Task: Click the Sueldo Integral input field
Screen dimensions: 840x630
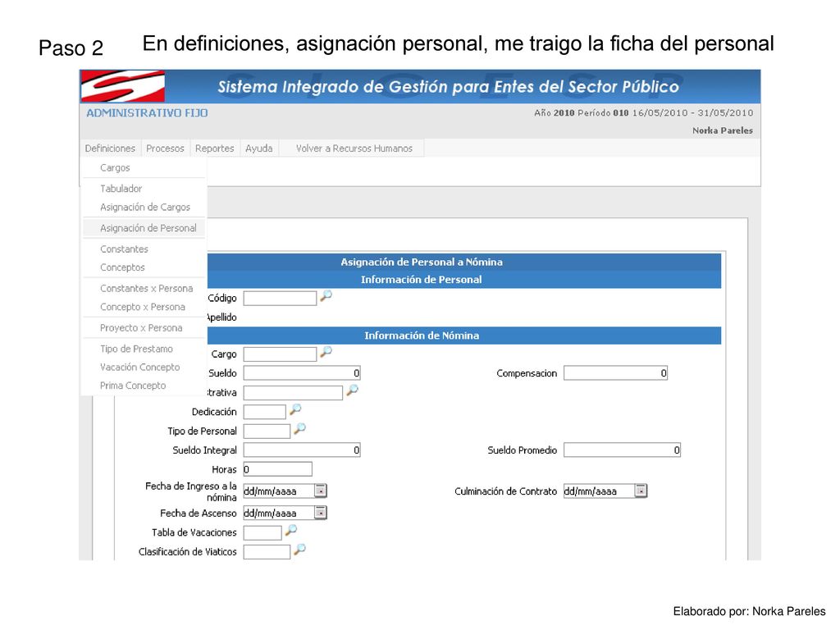Action: (x=302, y=450)
